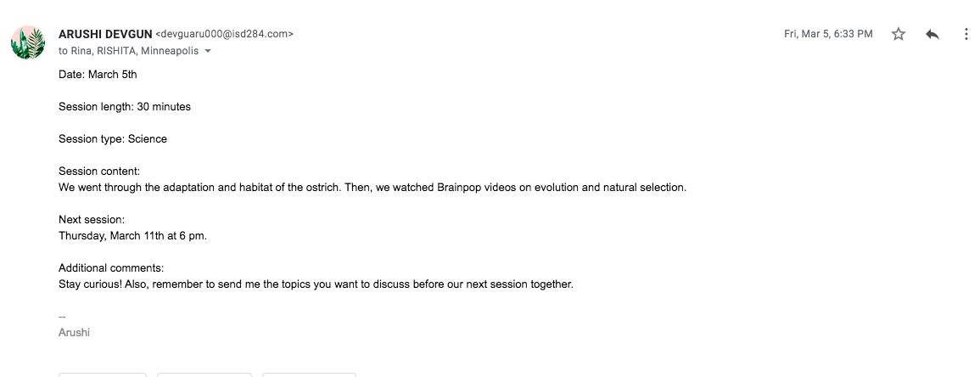Click sender name ARUSHI DEVGUN
This screenshot has width=980, height=377.
coord(105,34)
